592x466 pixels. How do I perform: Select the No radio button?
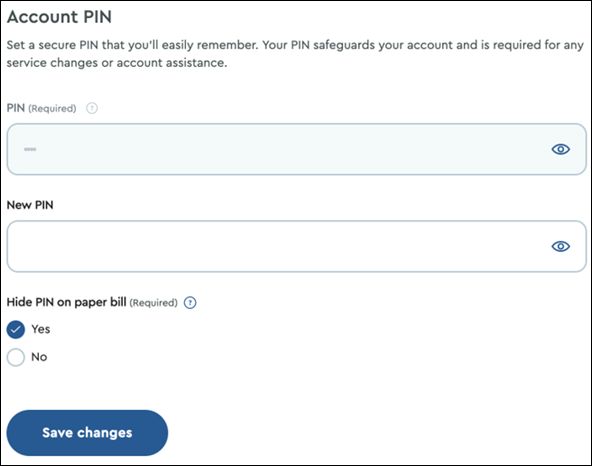click(x=16, y=357)
